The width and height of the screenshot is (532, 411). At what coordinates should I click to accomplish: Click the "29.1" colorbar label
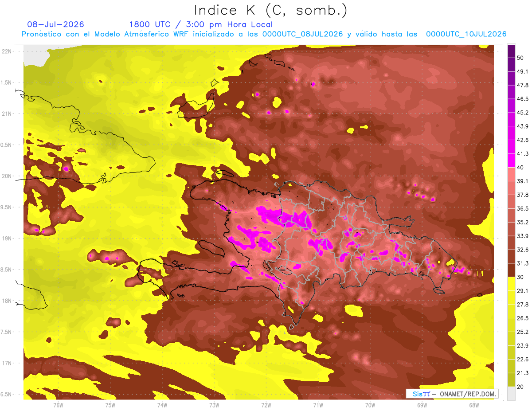point(523,290)
